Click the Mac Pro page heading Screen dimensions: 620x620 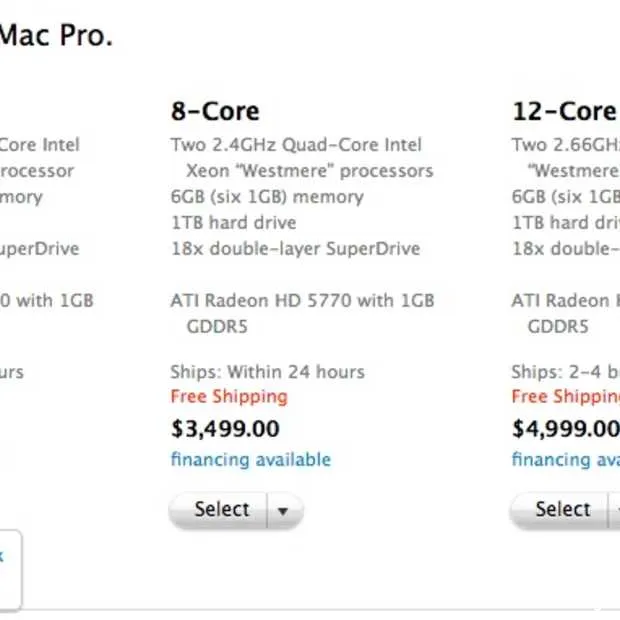[55, 37]
